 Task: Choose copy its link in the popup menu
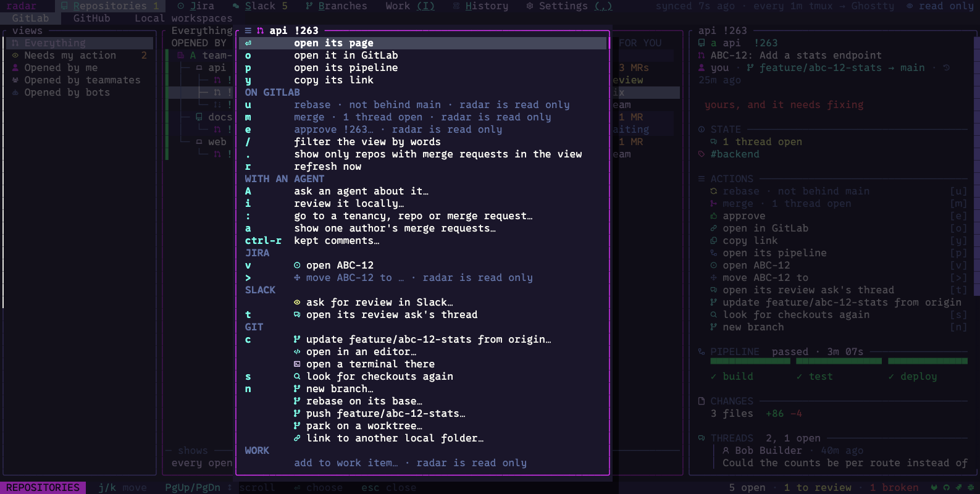coord(423,80)
